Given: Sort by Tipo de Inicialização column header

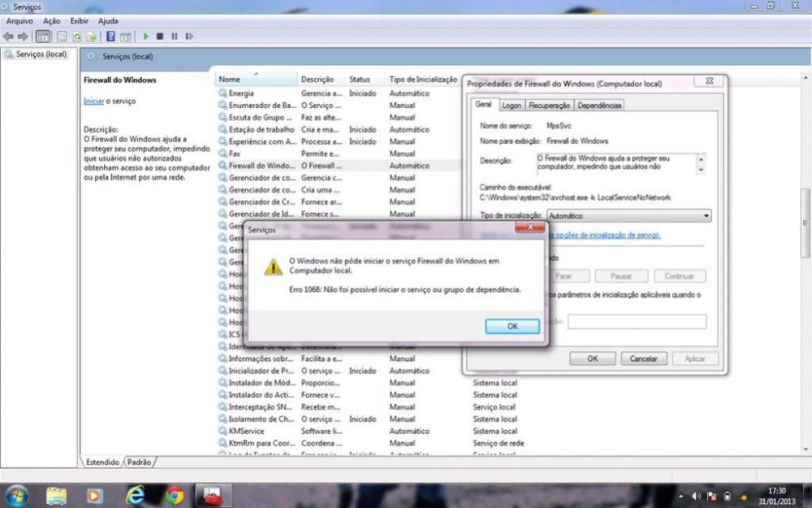Looking at the screenshot, I should pyautogui.click(x=423, y=80).
